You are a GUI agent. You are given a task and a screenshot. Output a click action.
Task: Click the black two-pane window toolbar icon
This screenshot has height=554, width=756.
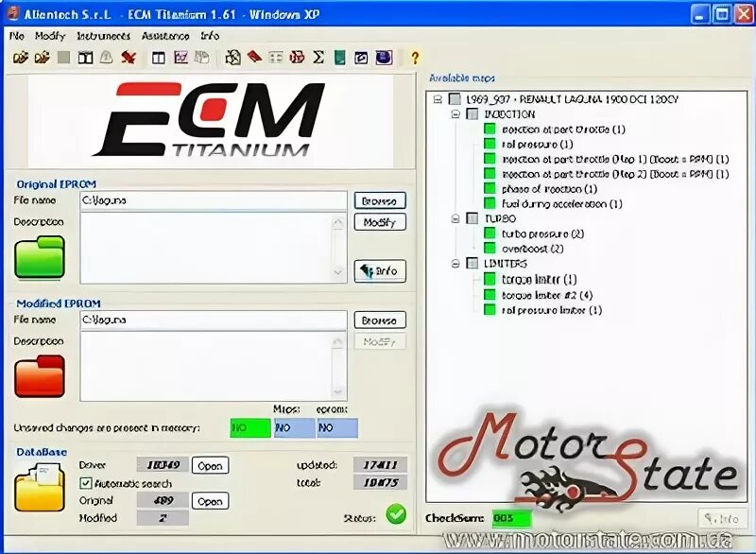[85, 58]
